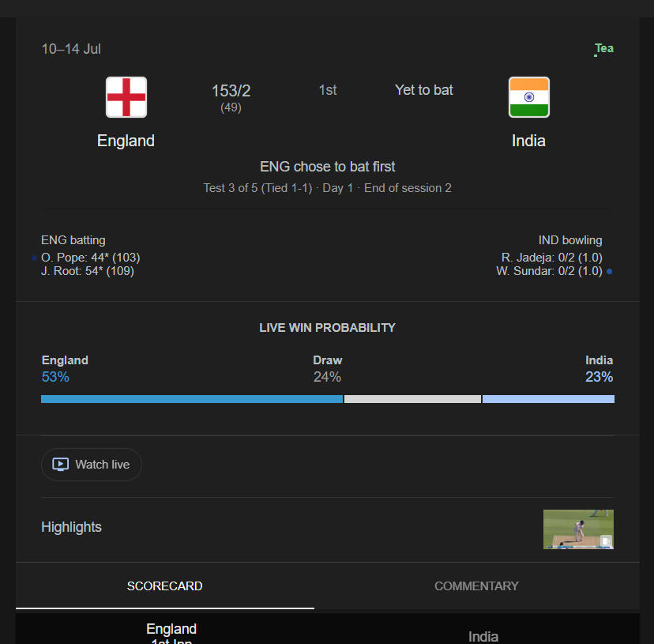654x644 pixels.
Task: Switch to the COMMENTARY tab
Action: (x=476, y=586)
